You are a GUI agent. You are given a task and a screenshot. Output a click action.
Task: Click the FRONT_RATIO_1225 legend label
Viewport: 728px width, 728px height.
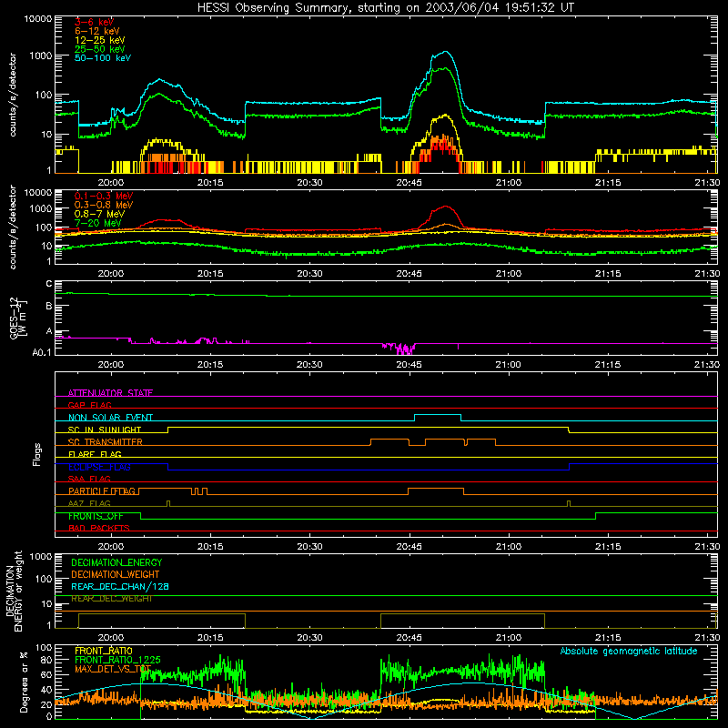pos(117,660)
